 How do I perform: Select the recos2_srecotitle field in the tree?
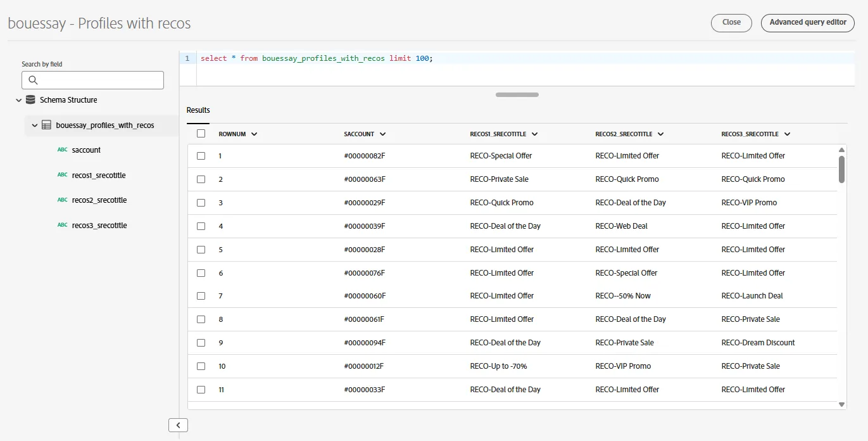pos(99,200)
